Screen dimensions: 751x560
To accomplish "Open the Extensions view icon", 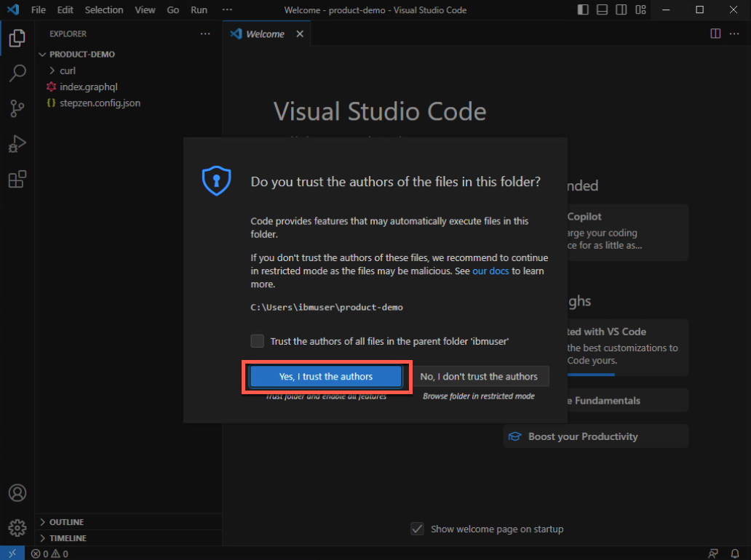I will click(17, 179).
